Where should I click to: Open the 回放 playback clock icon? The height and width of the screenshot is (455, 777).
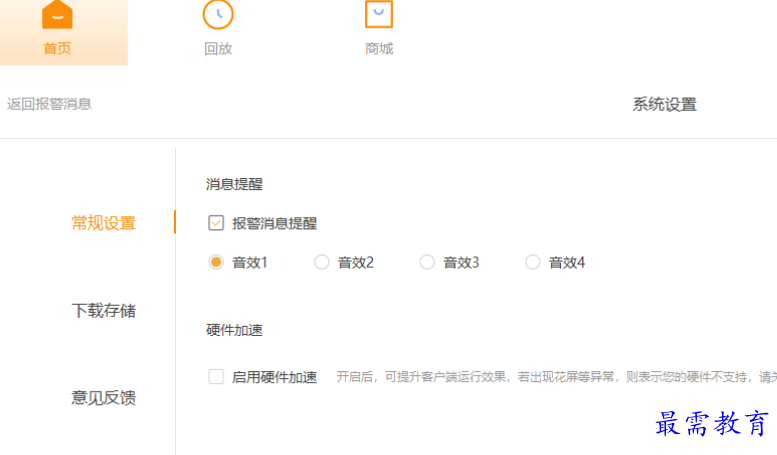click(x=218, y=14)
